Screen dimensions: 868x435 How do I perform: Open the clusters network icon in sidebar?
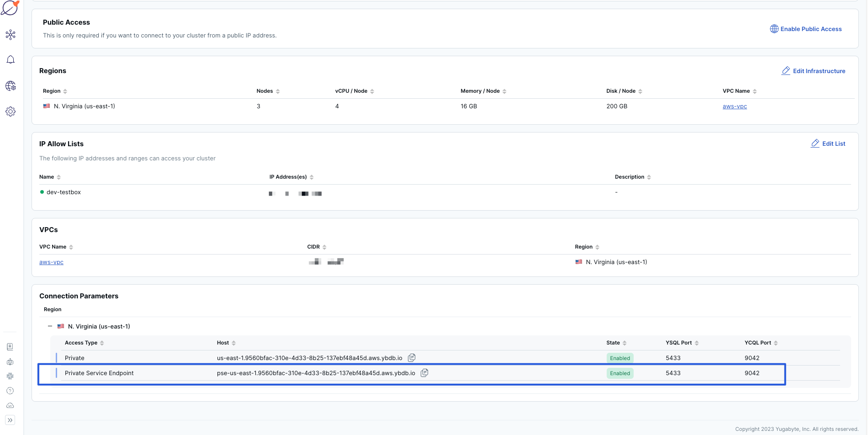11,34
